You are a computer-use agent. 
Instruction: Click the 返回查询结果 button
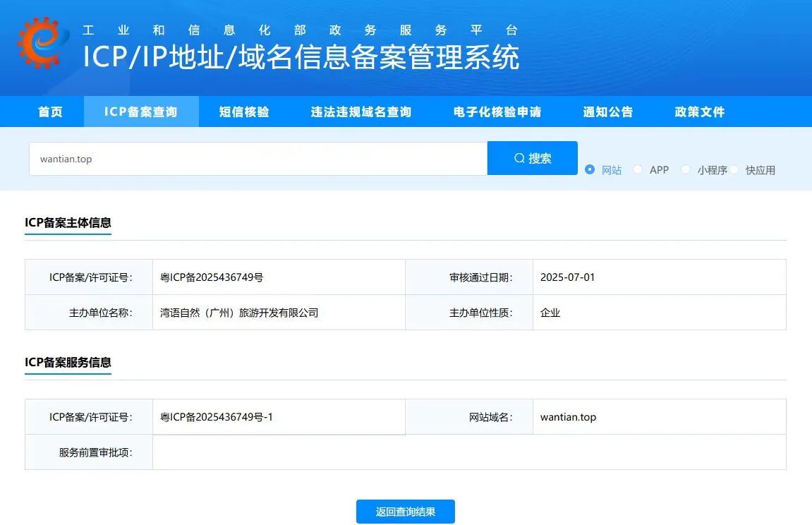[406, 512]
